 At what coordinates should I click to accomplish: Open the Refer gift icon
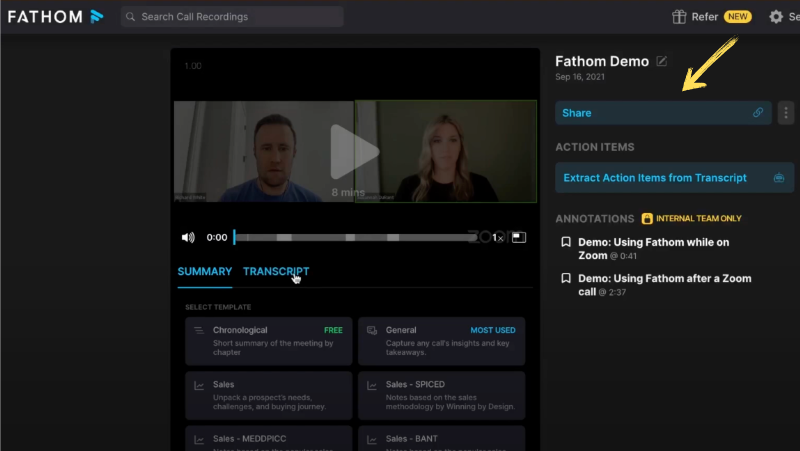(679, 17)
